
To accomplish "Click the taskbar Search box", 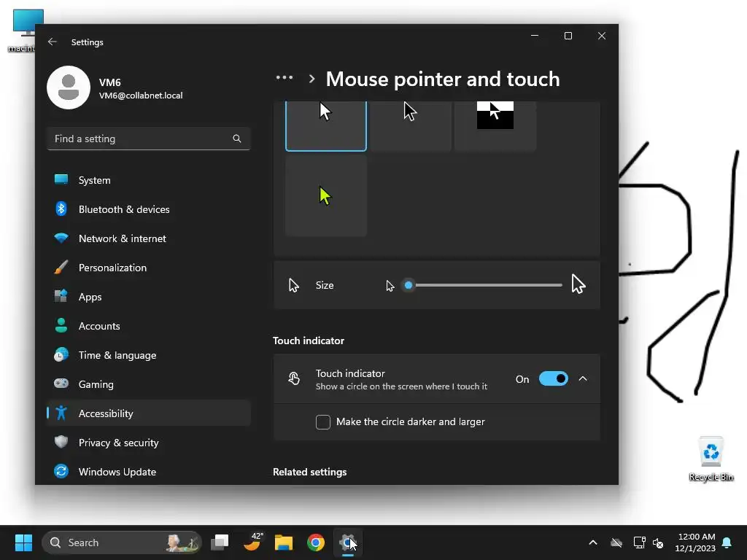I will click(122, 542).
